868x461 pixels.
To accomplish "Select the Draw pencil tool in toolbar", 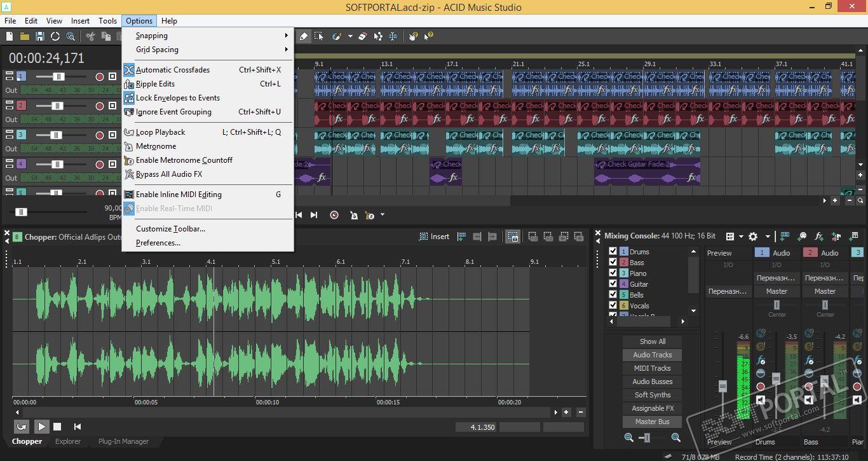I will coord(304,36).
